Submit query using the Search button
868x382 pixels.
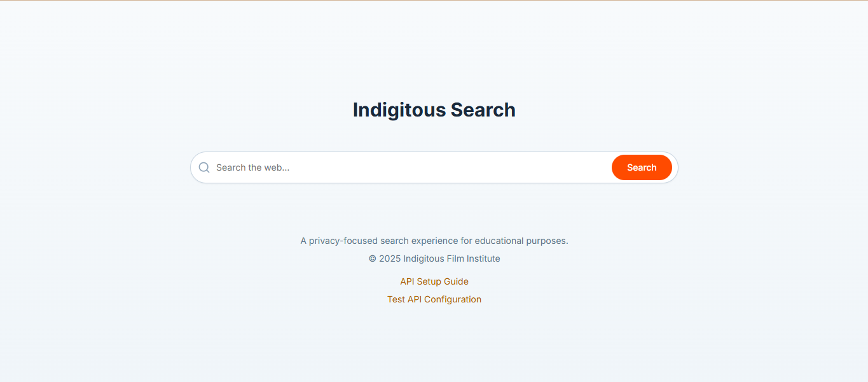coord(642,167)
